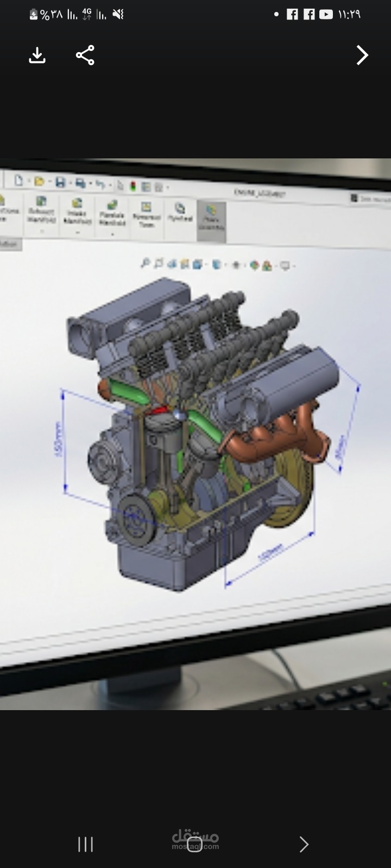This screenshot has width=391, height=868.
Task: Expand dropdown under Flexible Manifold button
Action: tap(112, 234)
